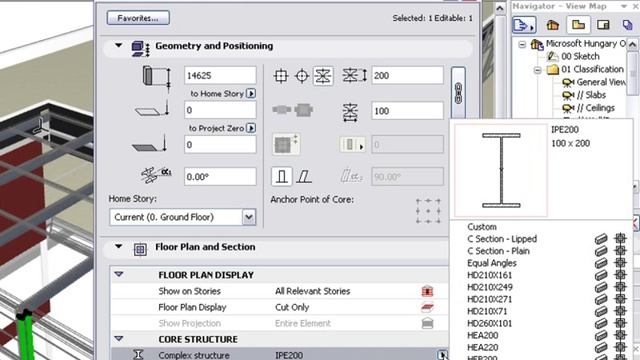Open the Favorites dialog
Screen dimensions: 640x360
pos(138,18)
